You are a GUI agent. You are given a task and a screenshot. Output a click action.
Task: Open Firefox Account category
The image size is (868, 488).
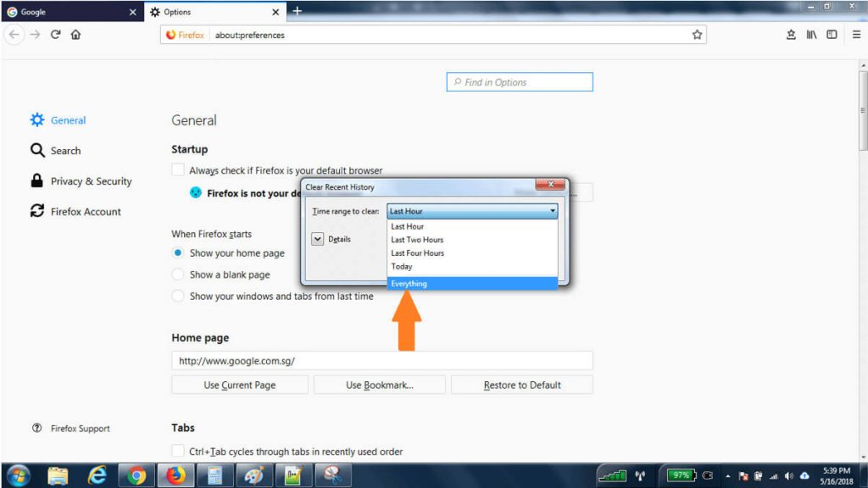75,211
